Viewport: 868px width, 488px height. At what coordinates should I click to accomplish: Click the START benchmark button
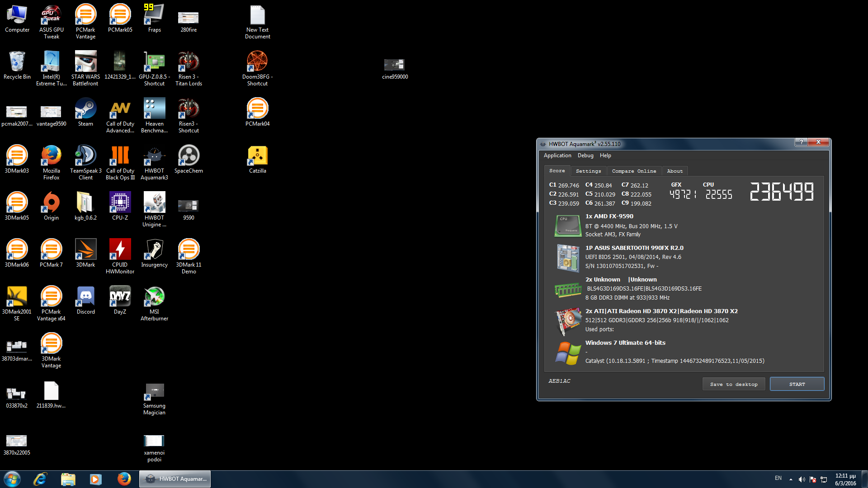coord(797,384)
